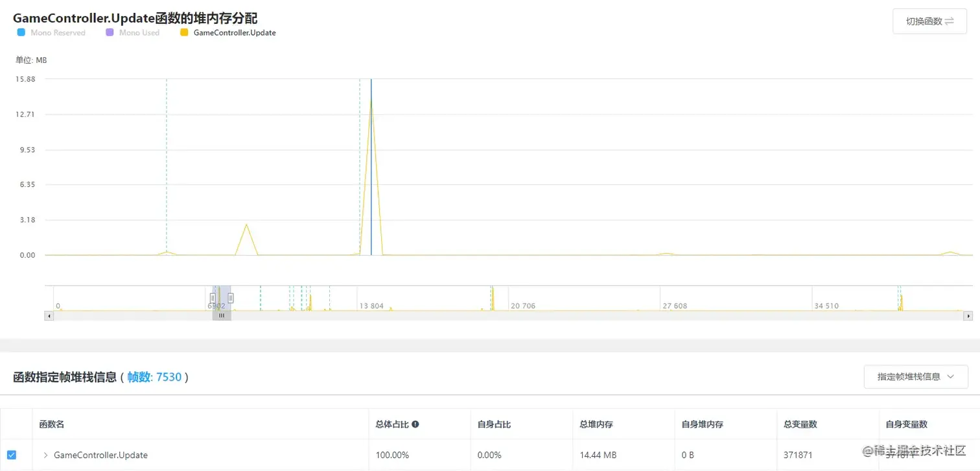Screen dimensions: 980x471
Task: Click the overview scrollbar left arrow
Action: pos(49,316)
